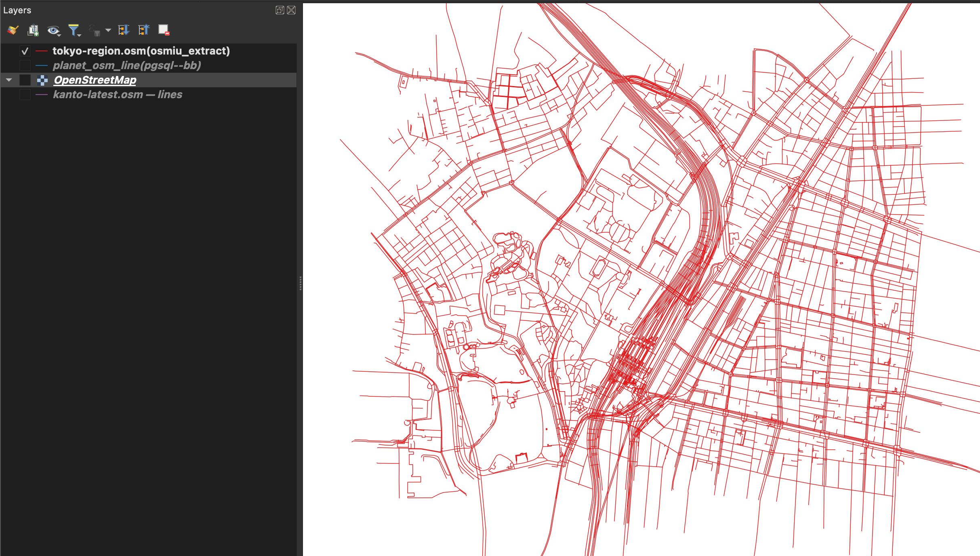Add a new layer group
980x556 pixels.
tap(33, 29)
